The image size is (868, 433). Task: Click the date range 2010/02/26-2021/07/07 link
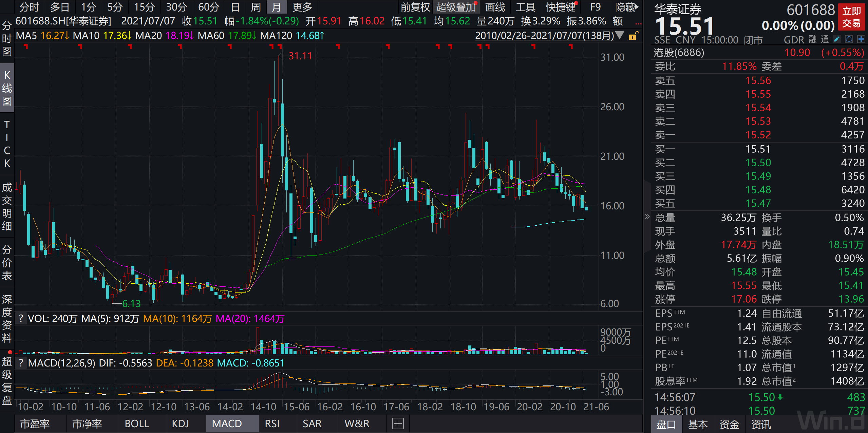pyautogui.click(x=544, y=35)
